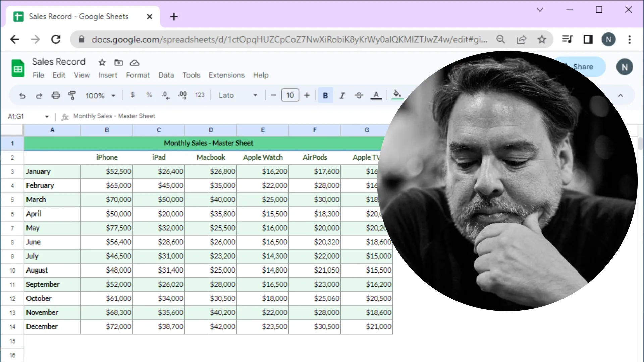Select column D header
Image resolution: width=644 pixels, height=362 pixels.
point(211,130)
